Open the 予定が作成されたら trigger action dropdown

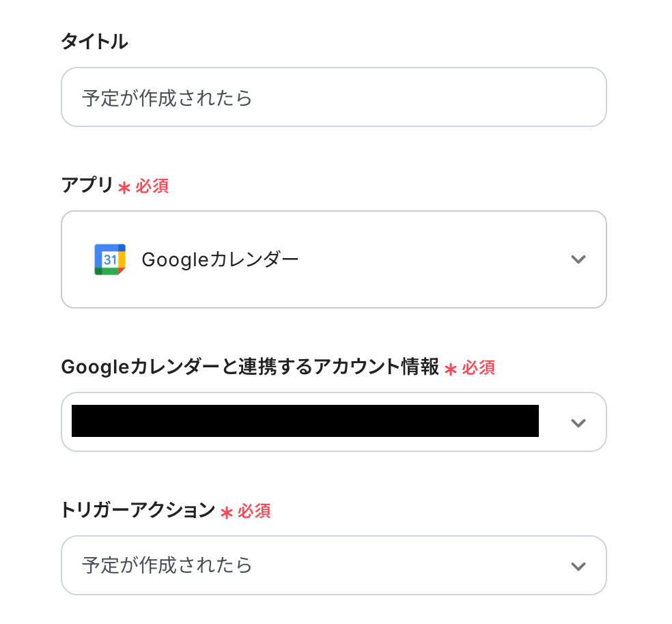333,566
